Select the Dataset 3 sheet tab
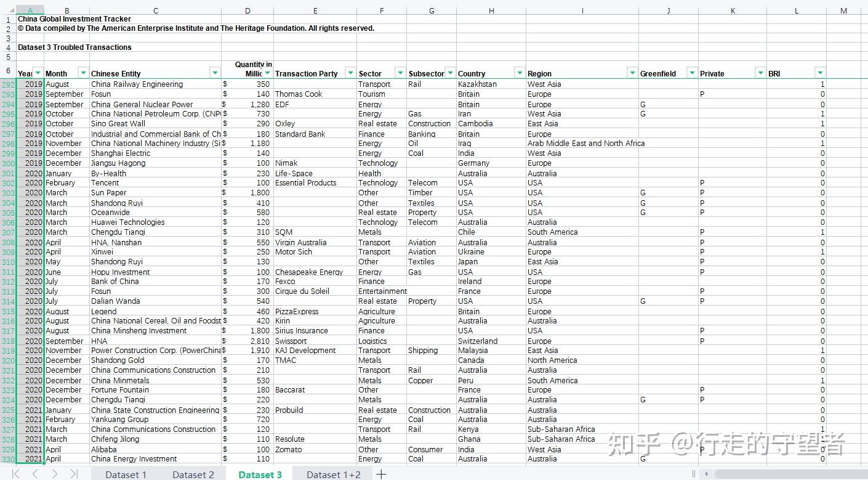Screen dimensions: 868x480 click(260, 474)
